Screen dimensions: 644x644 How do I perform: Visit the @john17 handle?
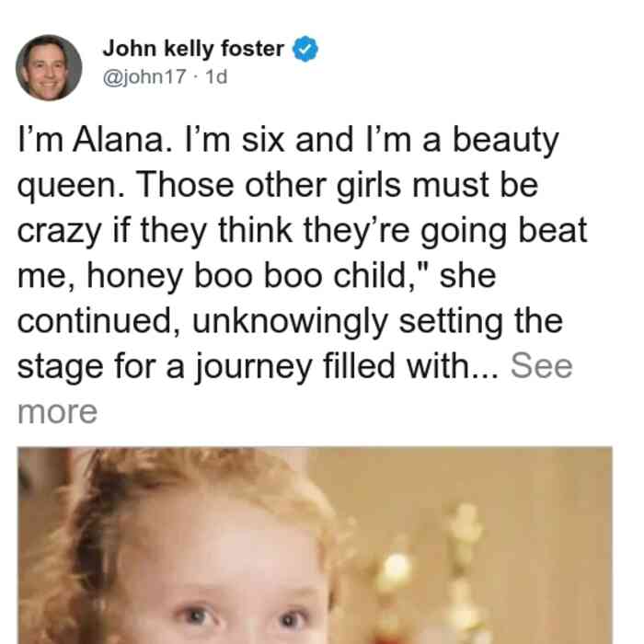144,76
